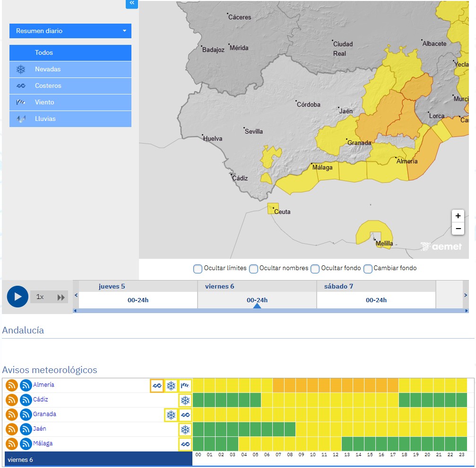Open the Resumen diario dropdown
Image resolution: width=476 pixels, height=468 pixels.
pos(70,31)
